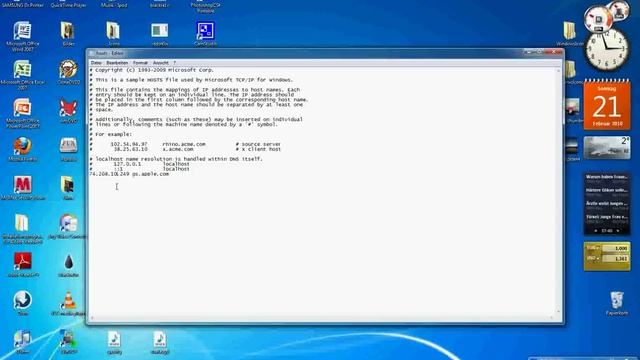Open the Microsoft Office Excel 2007 shortcut
Screen dimensions: 640x360
pyautogui.click(x=22, y=75)
